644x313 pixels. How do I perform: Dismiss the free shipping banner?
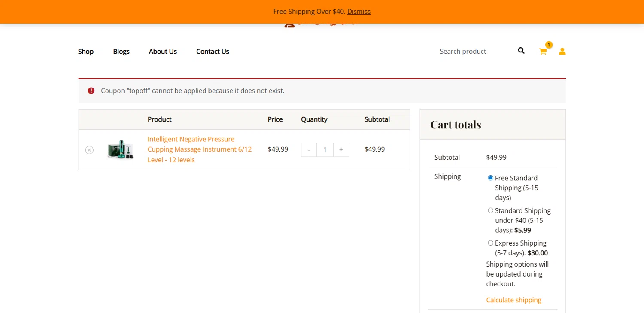[358, 12]
